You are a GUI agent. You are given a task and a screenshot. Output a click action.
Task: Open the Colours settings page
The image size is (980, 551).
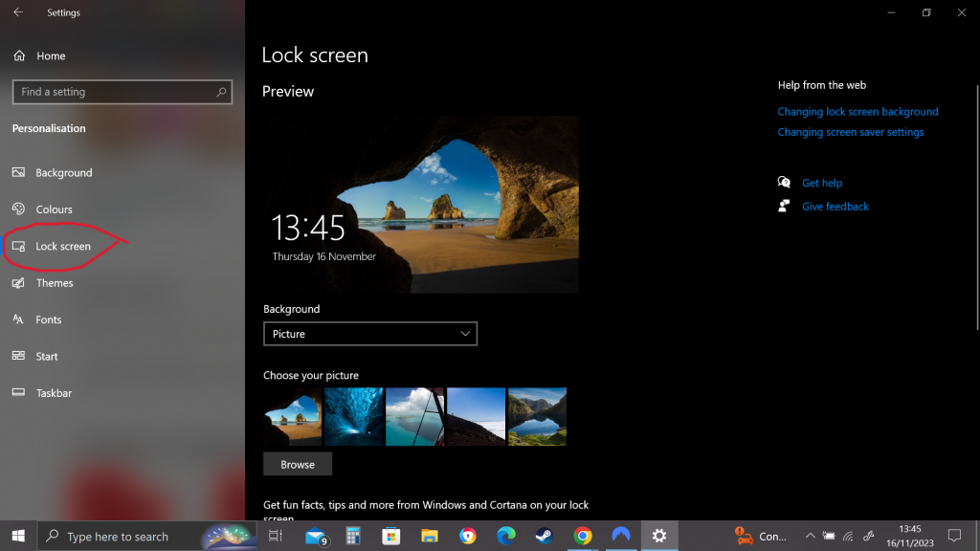coord(54,209)
